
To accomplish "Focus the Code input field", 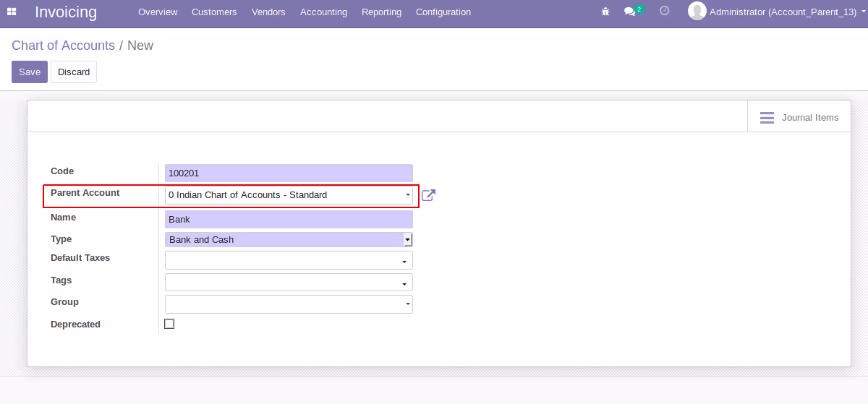I will 289,173.
